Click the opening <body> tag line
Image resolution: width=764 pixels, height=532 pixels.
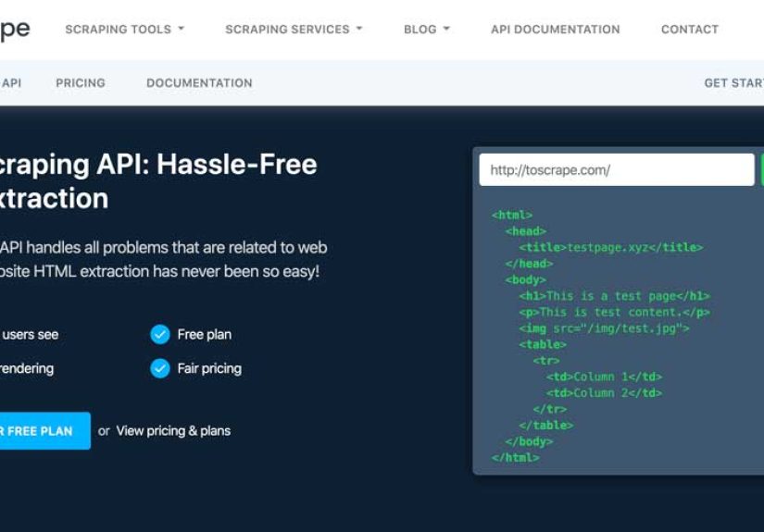525,279
